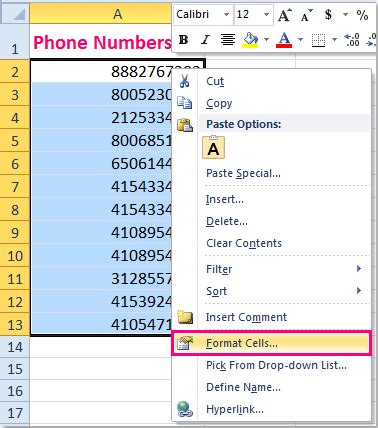
Task: Click the Select All corner triangle
Action: [x=15, y=14]
